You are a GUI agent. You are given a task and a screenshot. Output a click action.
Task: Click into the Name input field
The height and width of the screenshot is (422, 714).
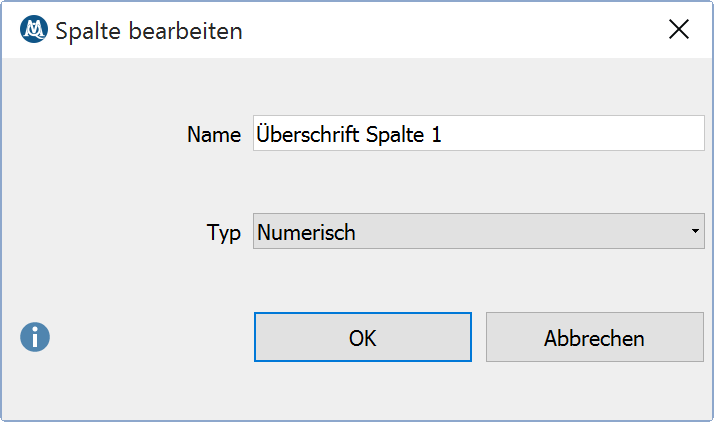click(x=479, y=133)
